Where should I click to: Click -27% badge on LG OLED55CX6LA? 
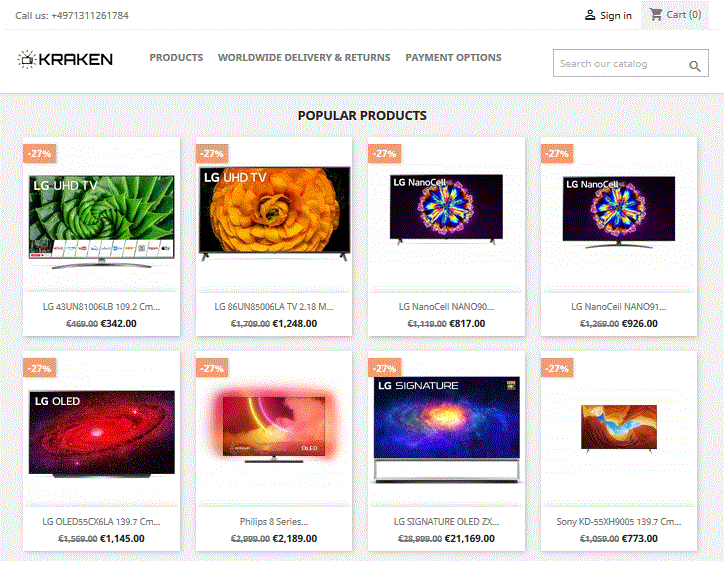(39, 368)
